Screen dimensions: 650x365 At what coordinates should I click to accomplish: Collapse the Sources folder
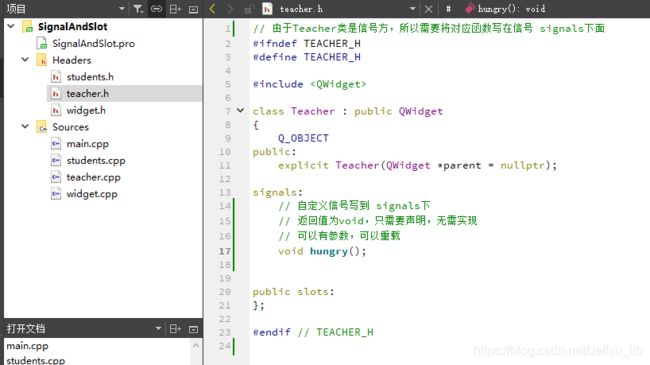25,126
